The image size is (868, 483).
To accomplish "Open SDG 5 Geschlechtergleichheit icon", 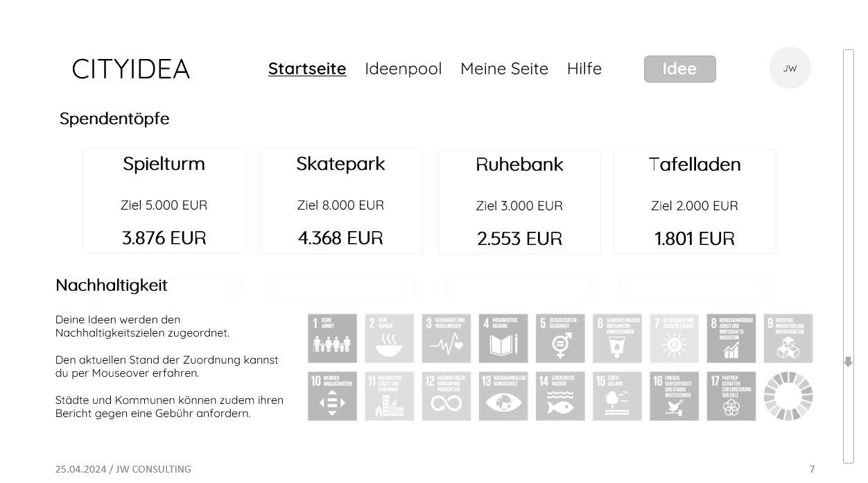I will tap(560, 339).
